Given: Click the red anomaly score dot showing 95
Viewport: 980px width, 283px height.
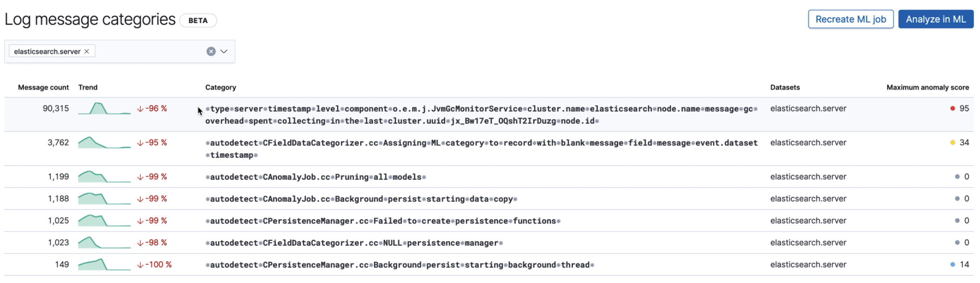Looking at the screenshot, I should tap(953, 108).
